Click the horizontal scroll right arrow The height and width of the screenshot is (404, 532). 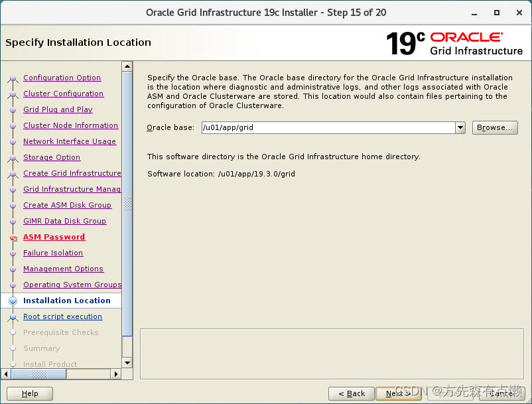[x=116, y=374]
